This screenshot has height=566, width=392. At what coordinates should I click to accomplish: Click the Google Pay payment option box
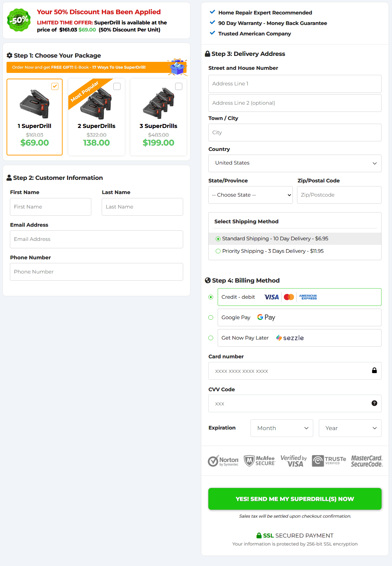coord(300,317)
